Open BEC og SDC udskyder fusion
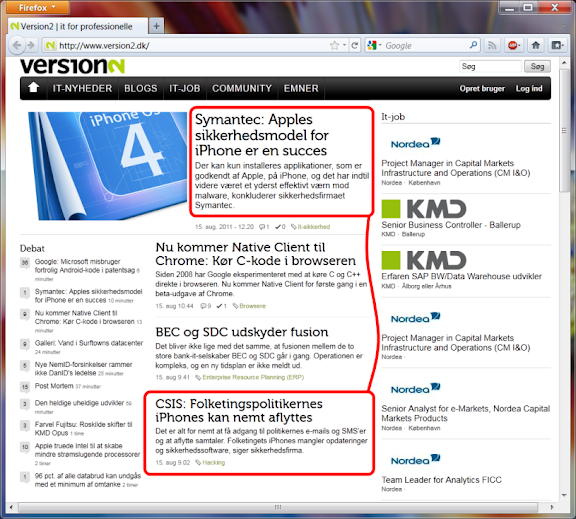The image size is (576, 519). click(242, 332)
